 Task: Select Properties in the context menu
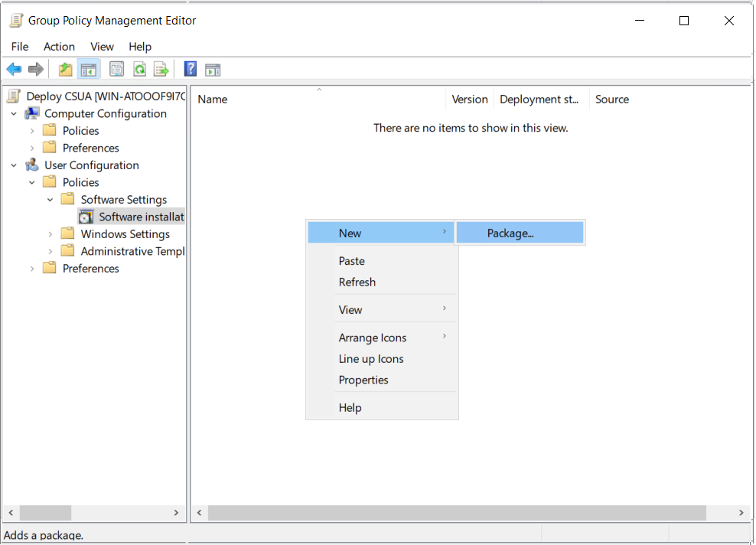[x=363, y=380]
